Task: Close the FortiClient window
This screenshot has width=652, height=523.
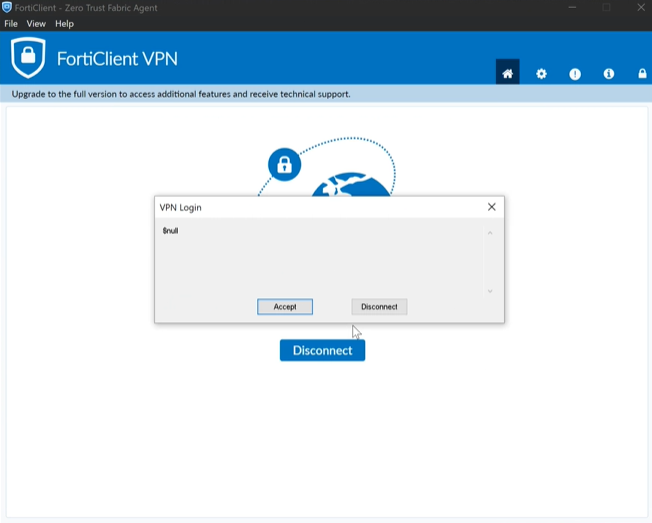Action: click(x=641, y=7)
